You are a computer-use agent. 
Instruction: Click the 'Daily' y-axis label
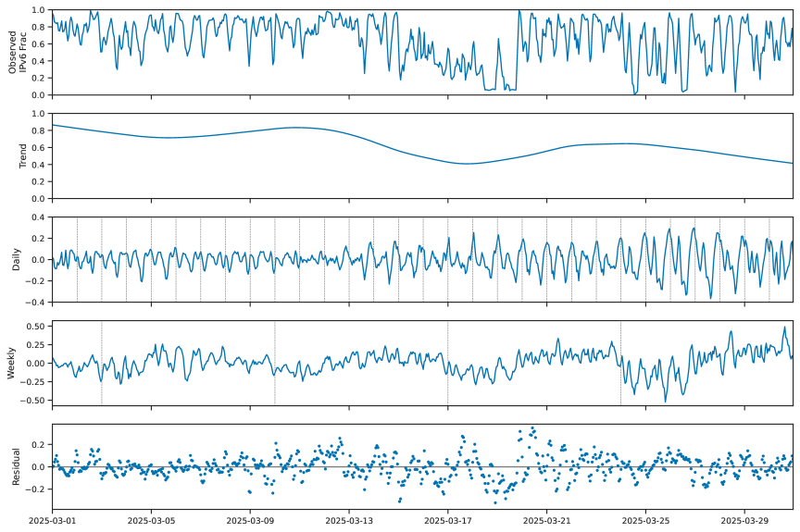point(16,259)
